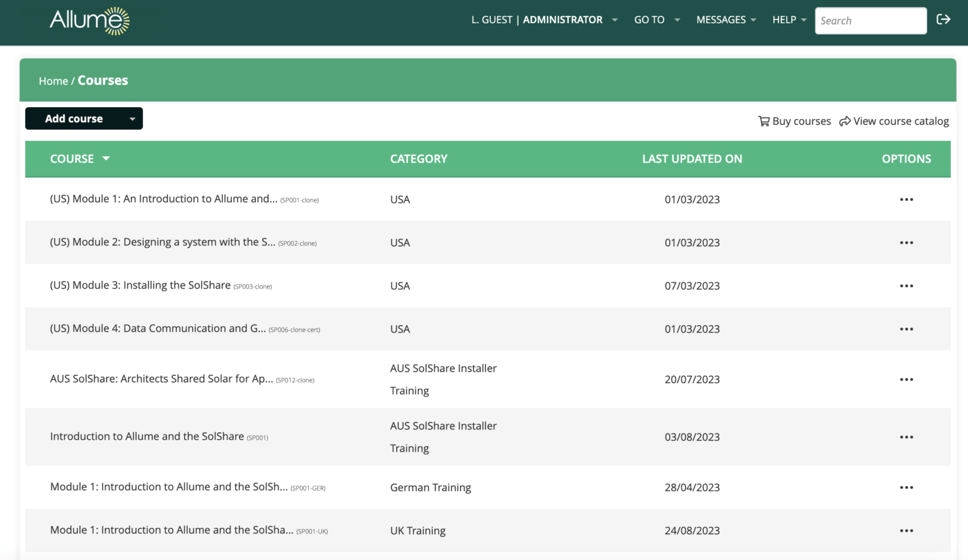Click the date 24/08/2023
Viewport: 968px width, 560px height.
tap(692, 531)
